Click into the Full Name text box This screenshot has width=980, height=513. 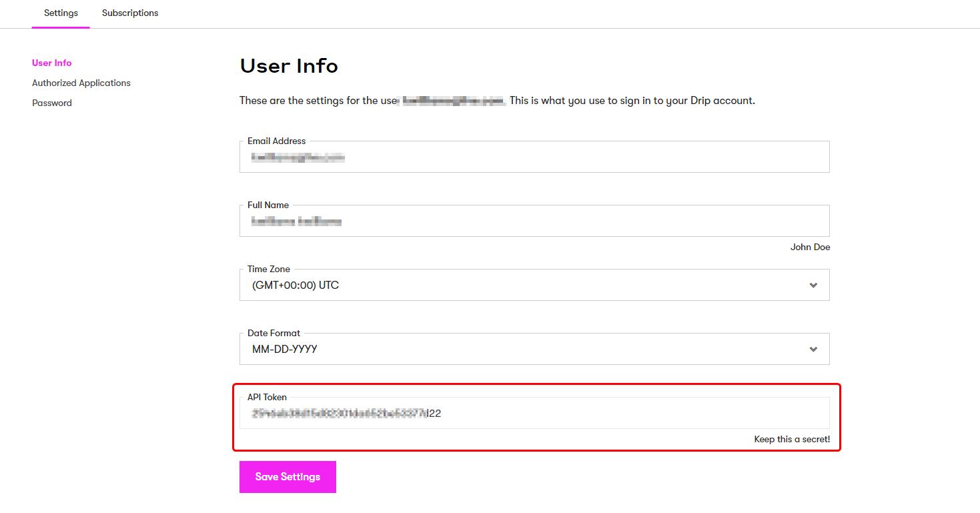tap(534, 221)
